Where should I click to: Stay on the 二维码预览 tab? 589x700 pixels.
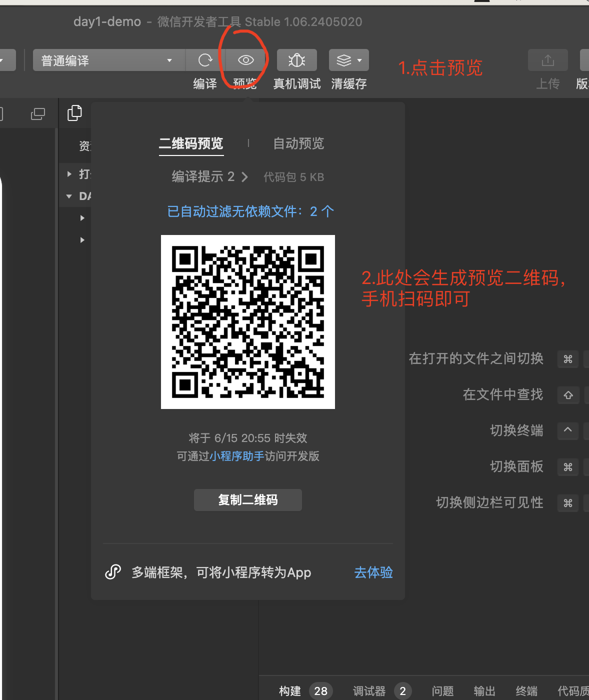point(191,144)
